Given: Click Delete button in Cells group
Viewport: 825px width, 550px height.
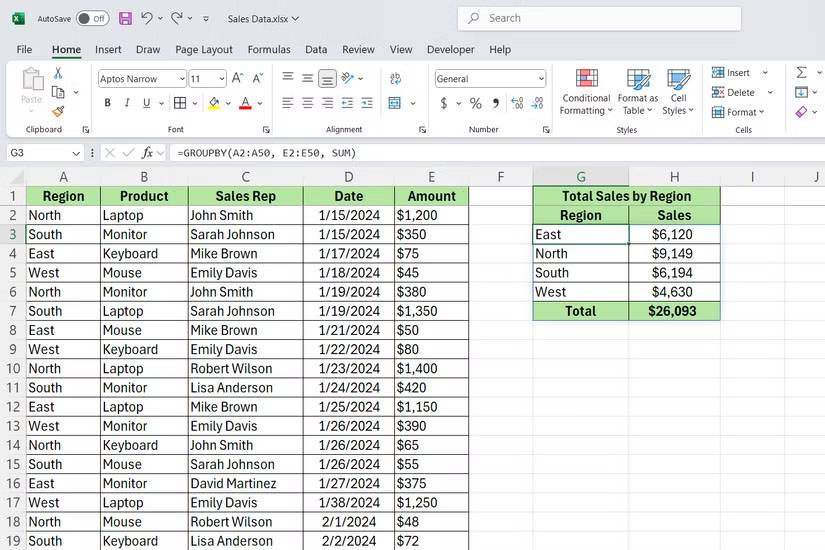Looking at the screenshot, I should coord(733,93).
